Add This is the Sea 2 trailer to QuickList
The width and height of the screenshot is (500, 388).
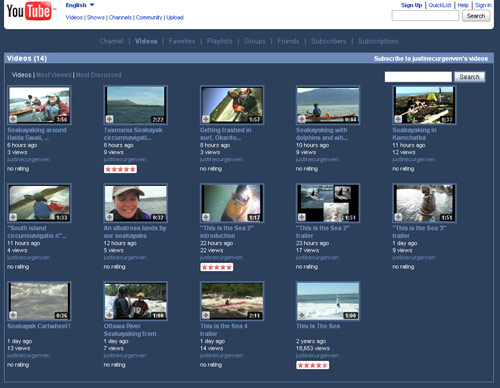click(x=302, y=217)
